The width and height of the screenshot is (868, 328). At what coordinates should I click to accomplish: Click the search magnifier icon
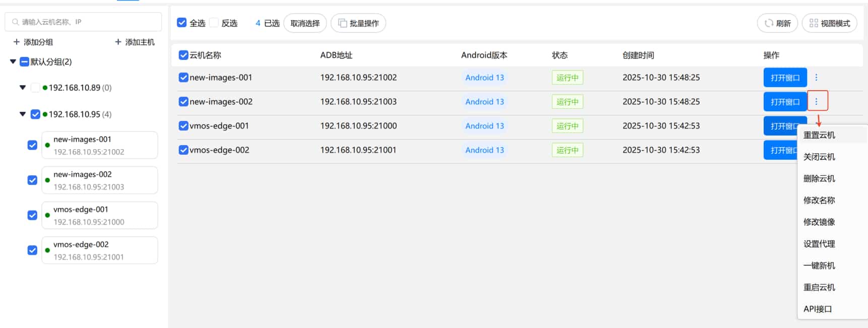[15, 22]
